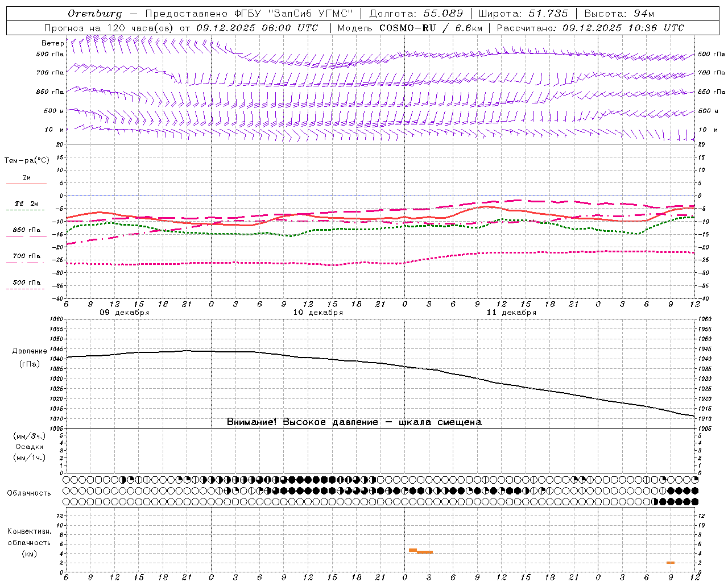Click 'Прогноз на 120 часа(ов)' header text
Viewport: 728px width, 582px height.
point(109,28)
